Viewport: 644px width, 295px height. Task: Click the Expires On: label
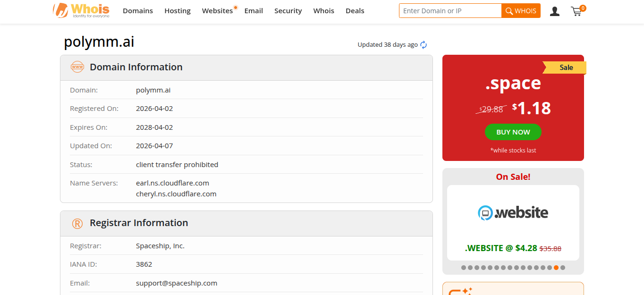[89, 127]
